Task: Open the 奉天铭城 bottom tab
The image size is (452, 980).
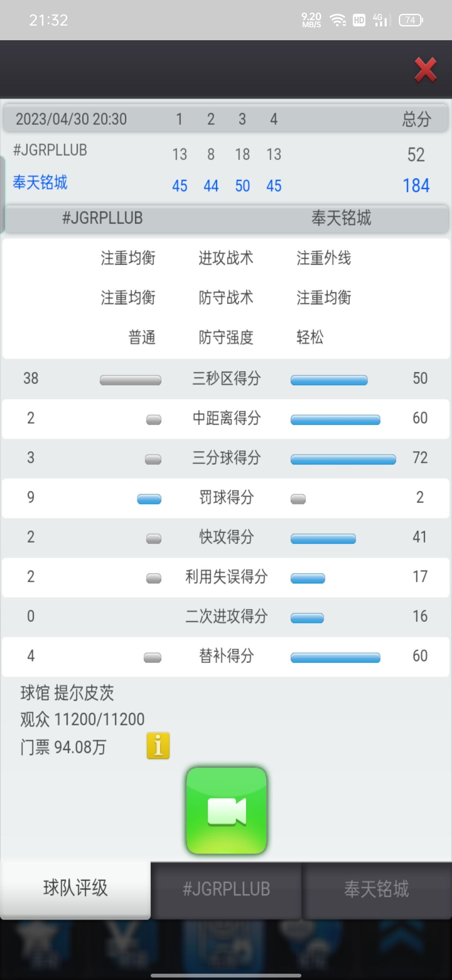Action: (376, 889)
